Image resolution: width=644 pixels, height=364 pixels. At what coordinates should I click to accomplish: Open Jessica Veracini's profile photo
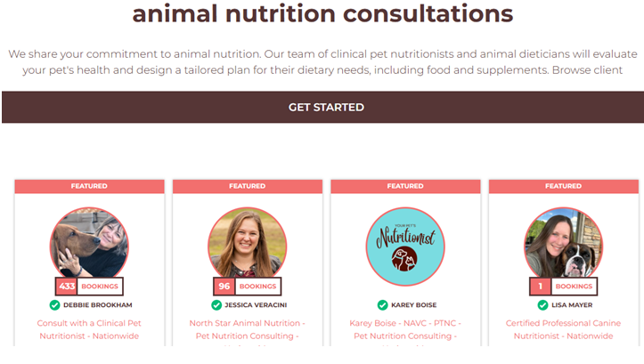click(247, 242)
